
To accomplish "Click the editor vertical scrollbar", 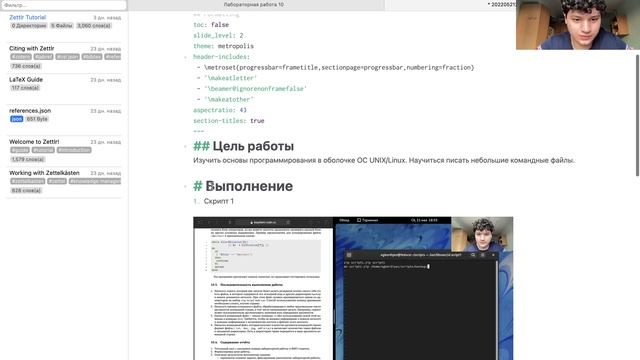I will 637,115.
